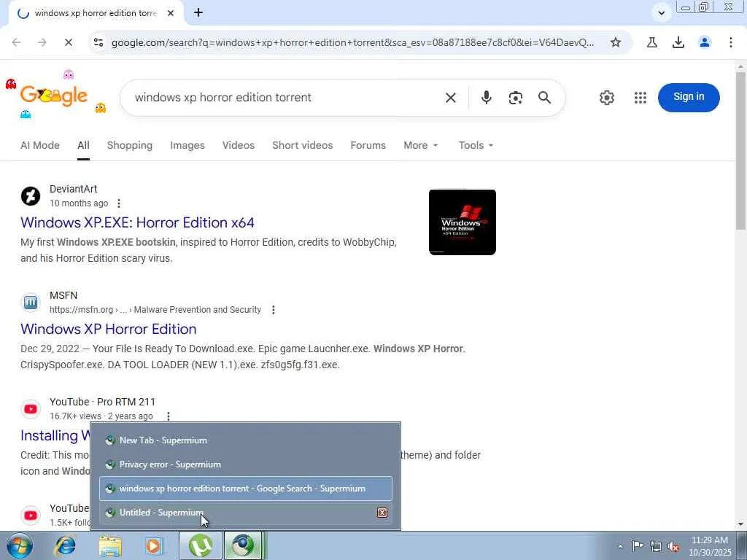Select New Tab - Supermium window

click(x=245, y=440)
